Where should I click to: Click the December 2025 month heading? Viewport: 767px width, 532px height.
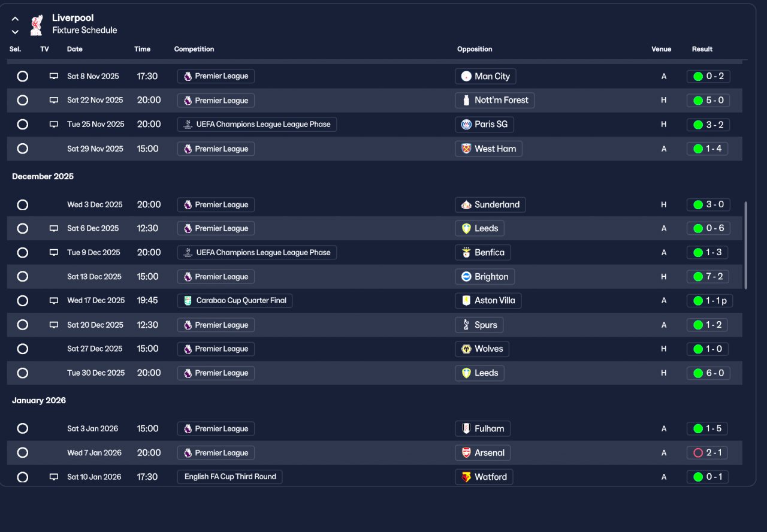(x=43, y=176)
